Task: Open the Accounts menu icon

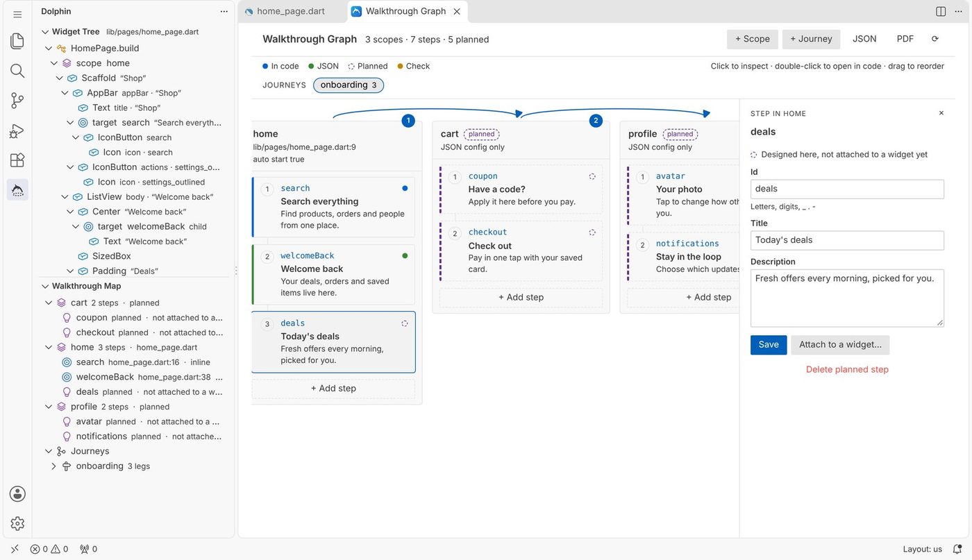Action: (17, 493)
